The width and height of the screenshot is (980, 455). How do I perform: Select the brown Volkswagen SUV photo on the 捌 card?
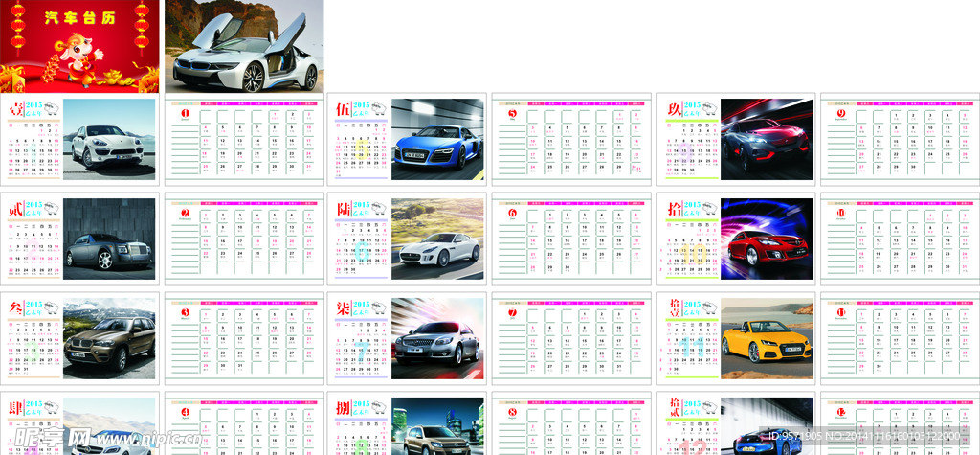(x=437, y=426)
